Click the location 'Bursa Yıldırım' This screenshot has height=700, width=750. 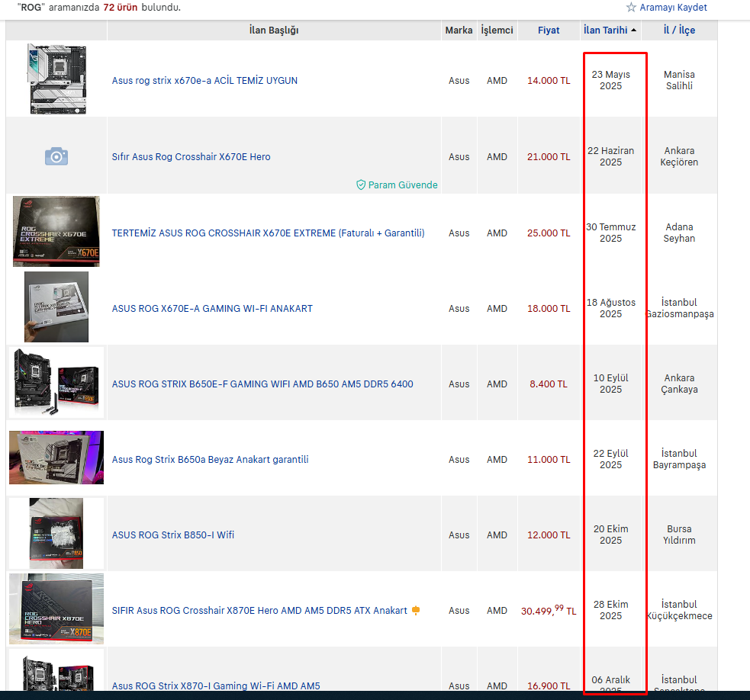(679, 535)
